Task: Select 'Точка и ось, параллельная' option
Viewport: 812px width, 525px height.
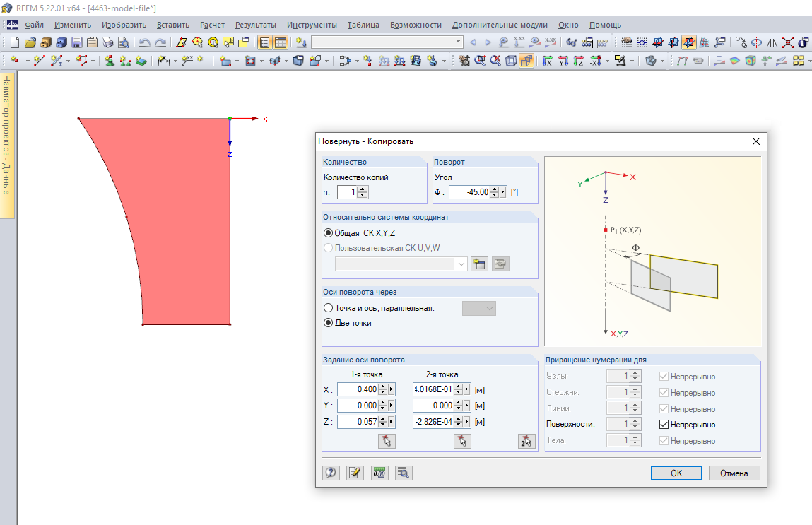Action: [328, 308]
